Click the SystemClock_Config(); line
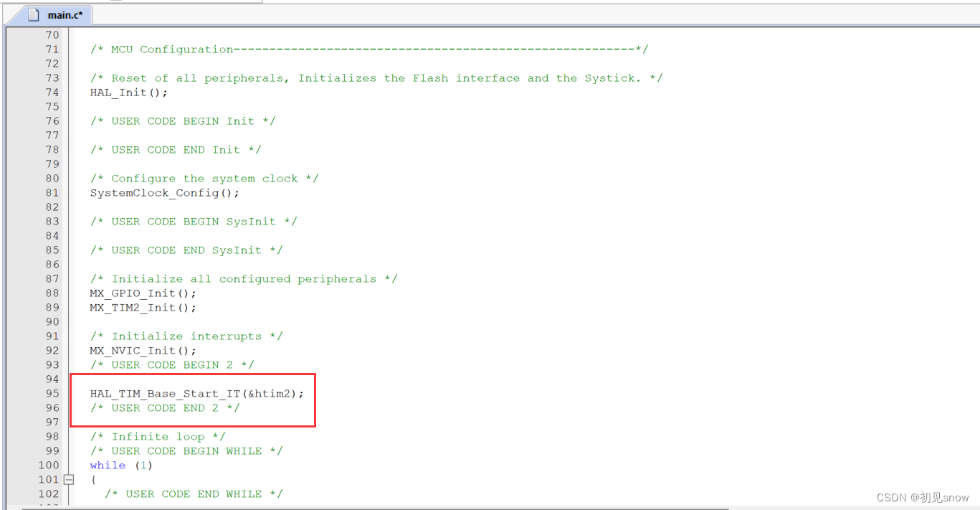Screen dimensions: 980x510 click(x=164, y=193)
